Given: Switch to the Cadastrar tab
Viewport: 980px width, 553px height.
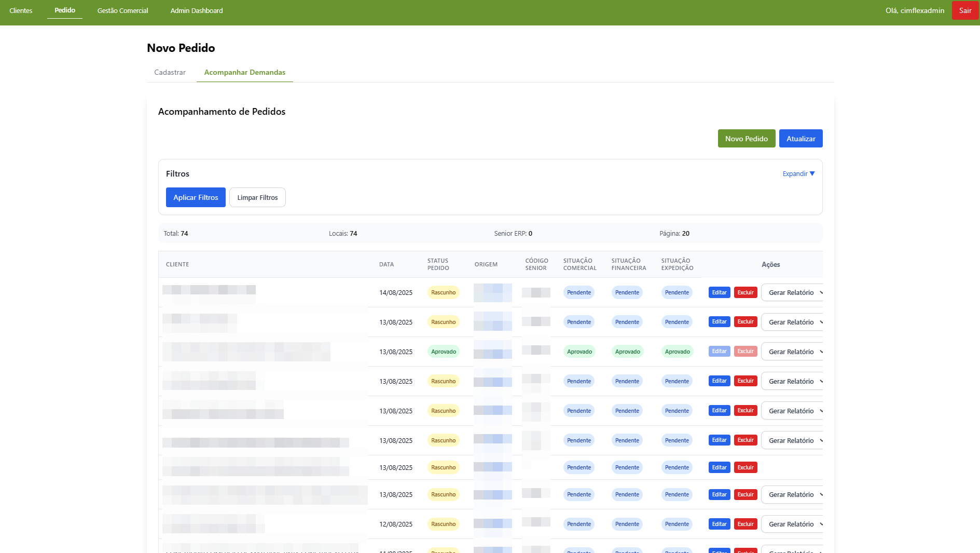Looking at the screenshot, I should 170,73.
